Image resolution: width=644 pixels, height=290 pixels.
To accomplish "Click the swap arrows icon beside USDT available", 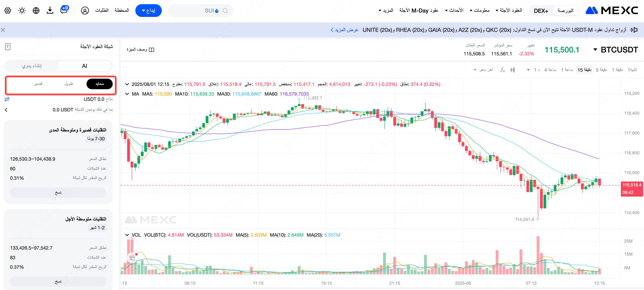I will pyautogui.click(x=7, y=99).
